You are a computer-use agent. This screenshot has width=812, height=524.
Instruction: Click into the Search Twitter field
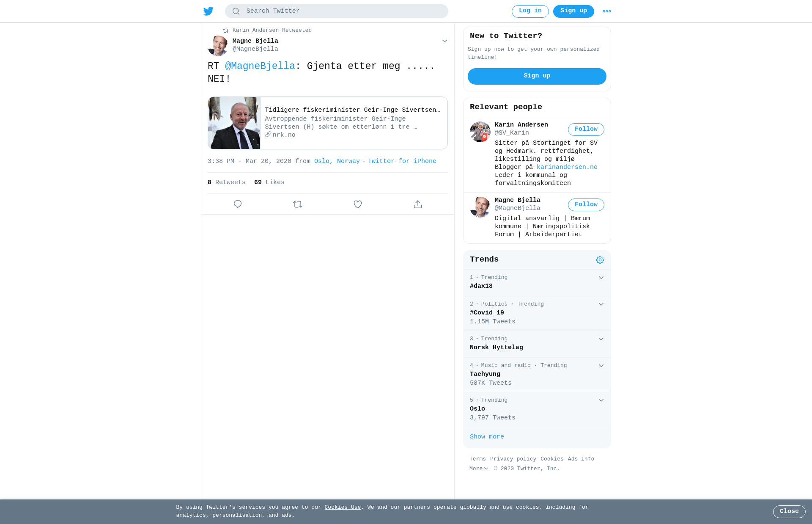337,11
